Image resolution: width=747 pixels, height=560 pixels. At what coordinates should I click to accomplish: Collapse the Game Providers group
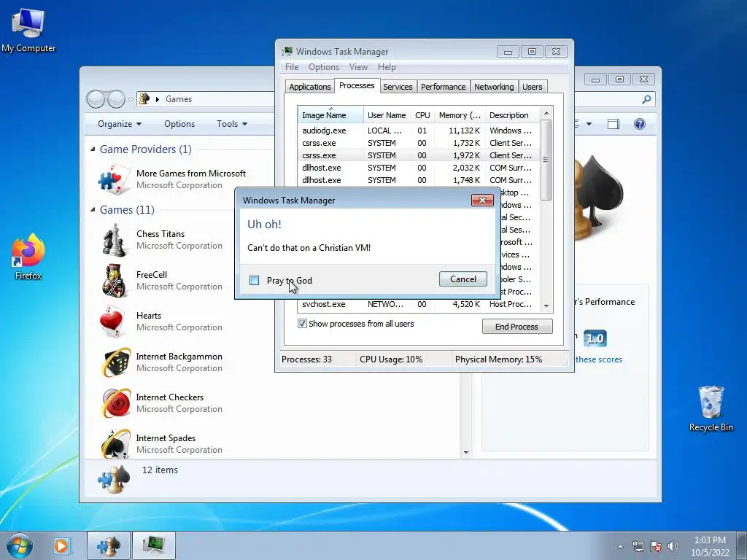click(93, 149)
